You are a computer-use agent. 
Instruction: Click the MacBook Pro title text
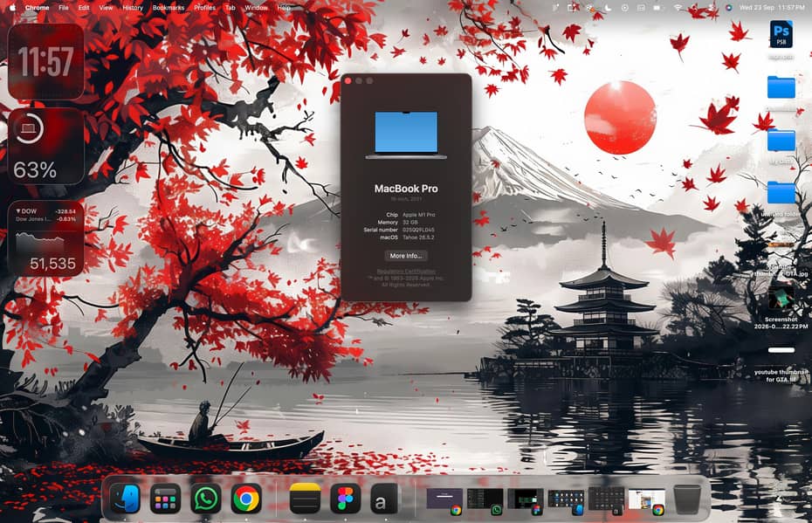(406, 189)
